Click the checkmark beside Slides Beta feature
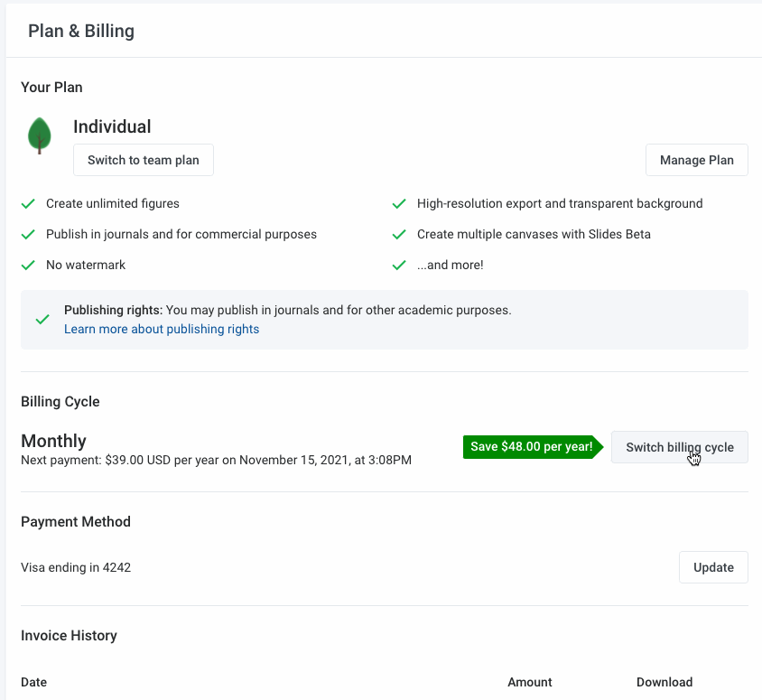 tap(399, 234)
